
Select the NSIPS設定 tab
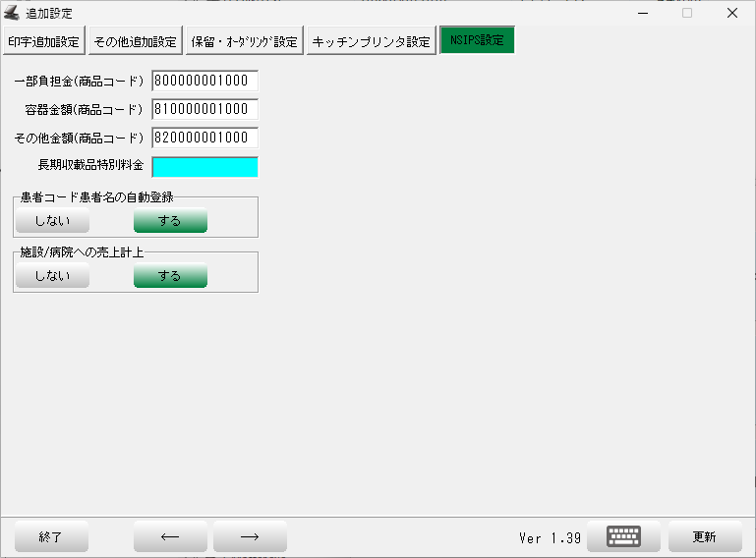click(477, 40)
